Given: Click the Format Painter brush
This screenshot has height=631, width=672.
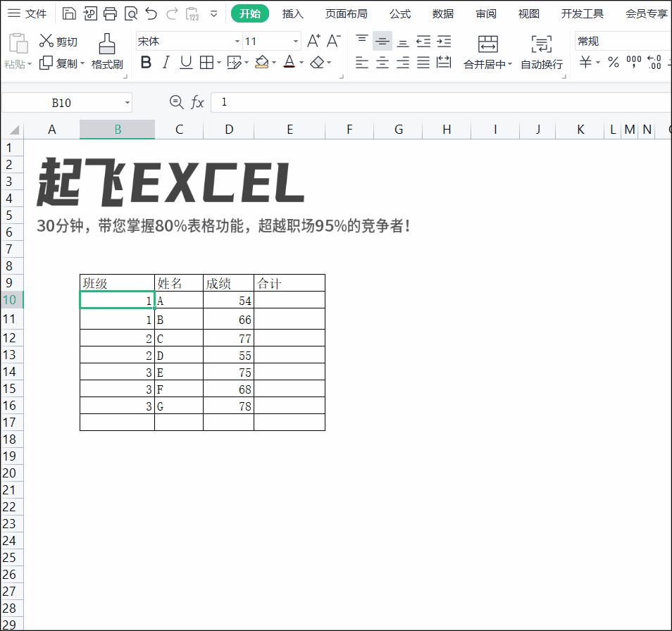Looking at the screenshot, I should (106, 52).
